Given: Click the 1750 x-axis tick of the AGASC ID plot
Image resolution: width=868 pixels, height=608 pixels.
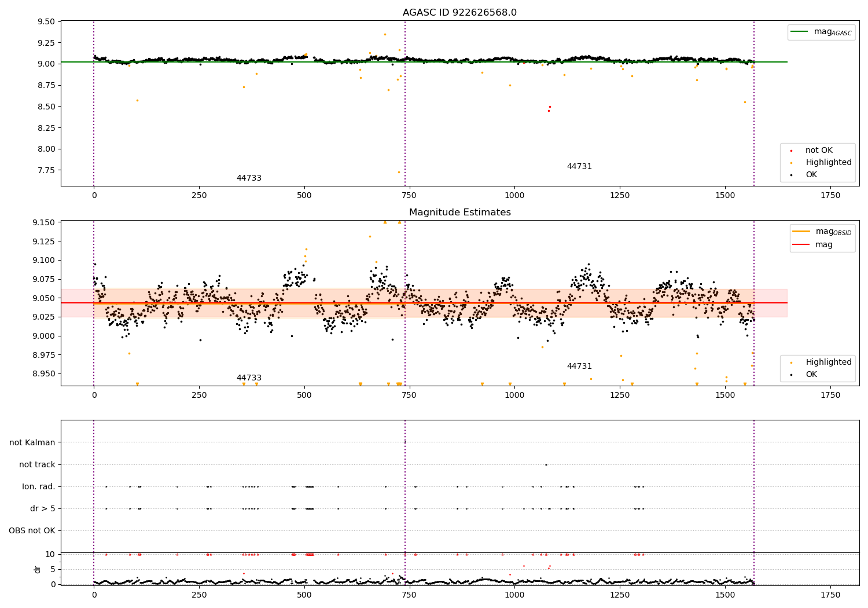Looking at the screenshot, I should point(830,196).
